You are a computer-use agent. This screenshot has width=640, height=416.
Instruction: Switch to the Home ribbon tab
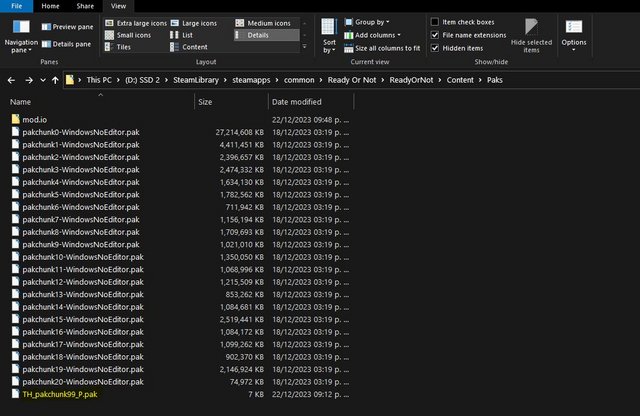[50, 6]
